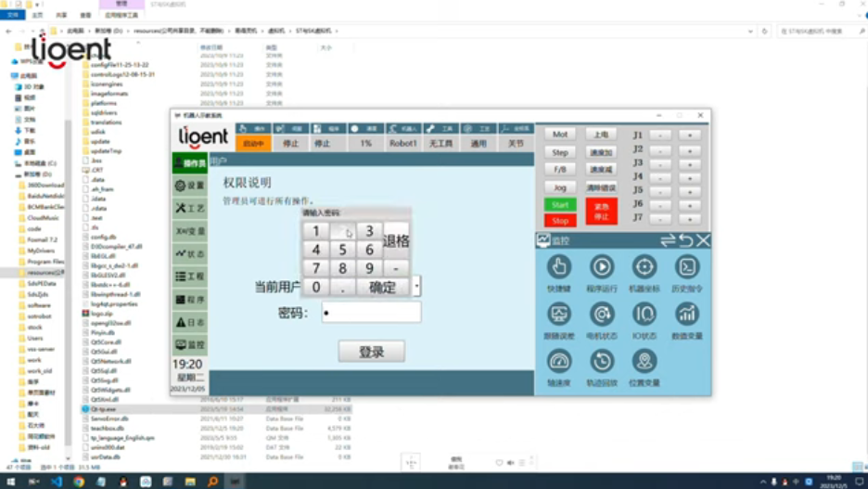Click the swap arrows icon in 监控 header
Image resolution: width=868 pixels, height=489 pixels.
point(669,240)
